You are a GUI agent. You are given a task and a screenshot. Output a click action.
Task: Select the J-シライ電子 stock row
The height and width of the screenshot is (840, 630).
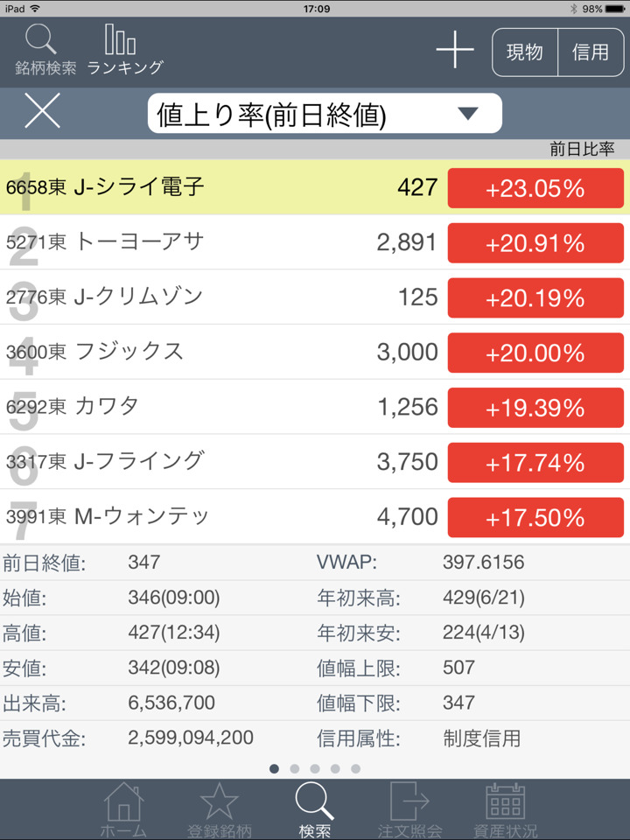[x=219, y=187]
